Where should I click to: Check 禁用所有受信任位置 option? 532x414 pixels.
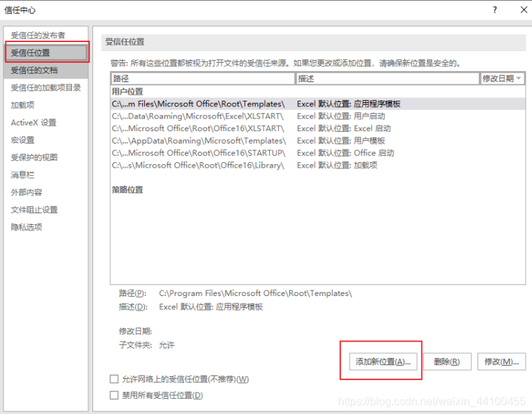[114, 395]
